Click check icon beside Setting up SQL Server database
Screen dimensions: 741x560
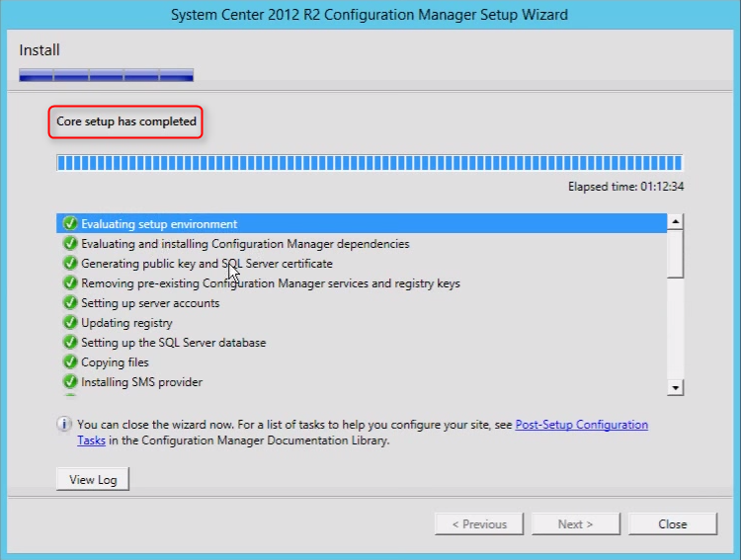click(70, 342)
